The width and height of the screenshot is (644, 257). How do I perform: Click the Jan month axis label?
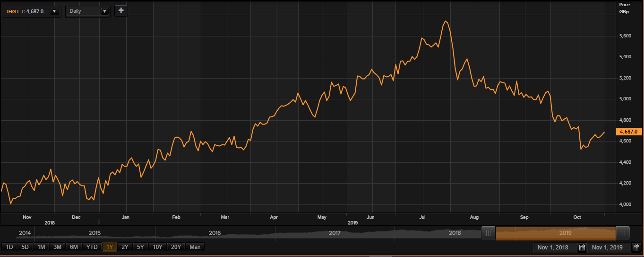click(126, 217)
